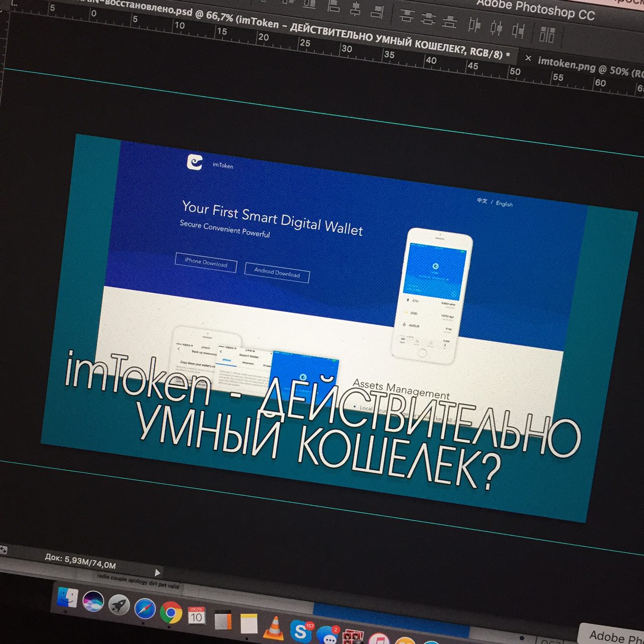Click the imToken logo on the canvas

point(195,162)
